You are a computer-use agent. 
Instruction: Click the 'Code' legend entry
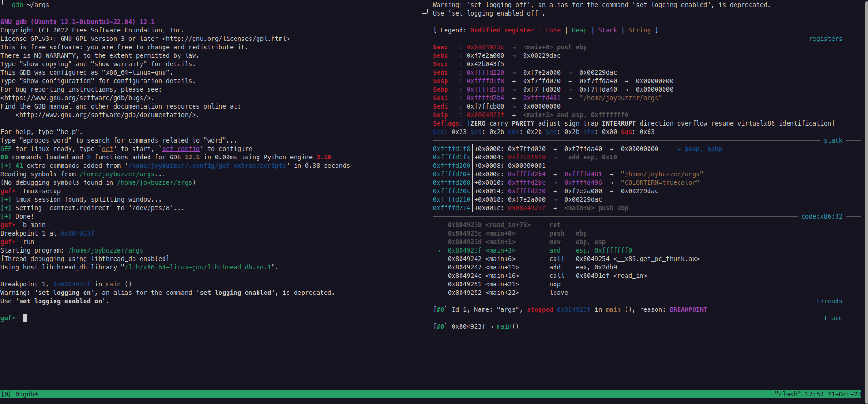553,30
